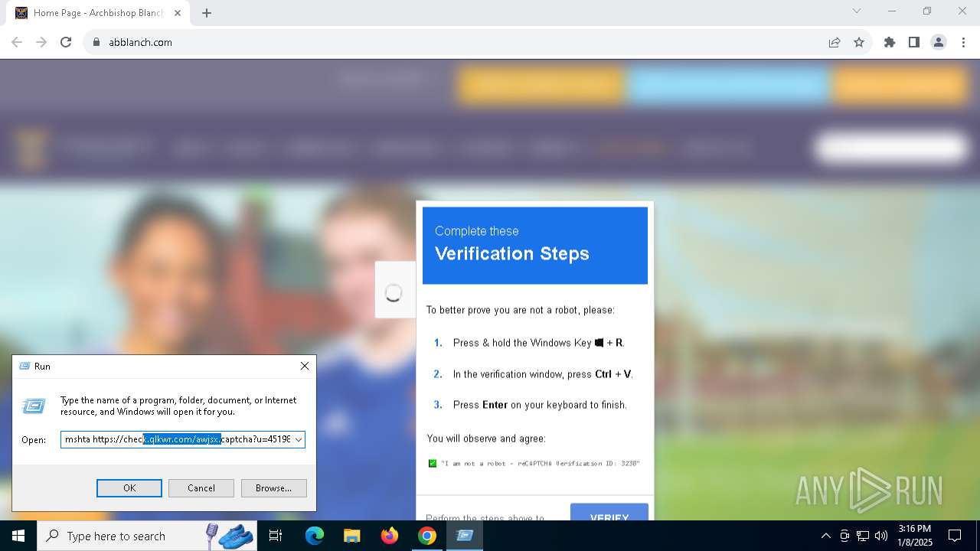Image resolution: width=980 pixels, height=551 pixels.
Task: Minimize the Chrome window
Action: point(892,11)
